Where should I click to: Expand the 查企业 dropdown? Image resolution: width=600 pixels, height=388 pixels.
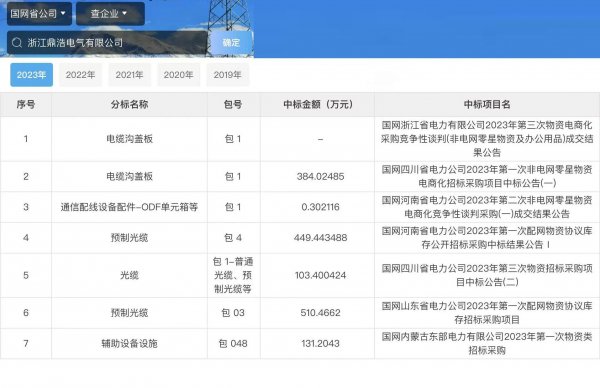tap(110, 13)
